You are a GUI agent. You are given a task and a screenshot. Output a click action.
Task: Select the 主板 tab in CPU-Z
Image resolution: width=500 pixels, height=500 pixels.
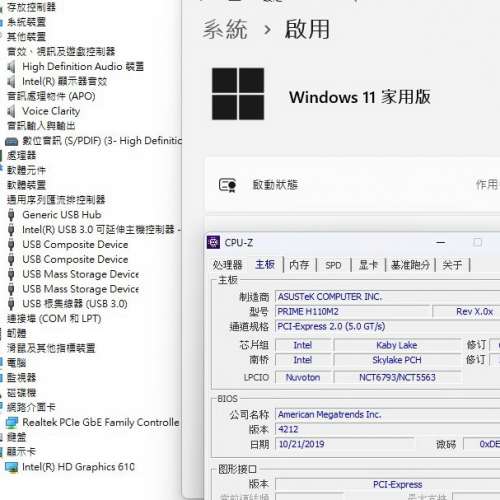click(x=265, y=265)
